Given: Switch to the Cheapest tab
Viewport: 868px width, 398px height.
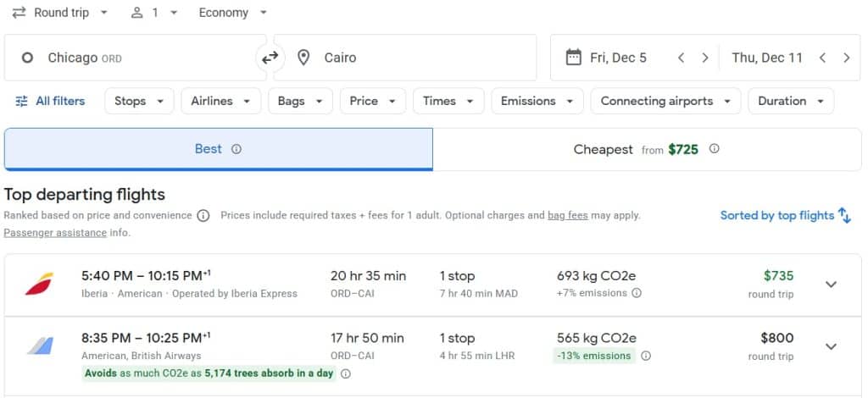Looking at the screenshot, I should click(647, 149).
